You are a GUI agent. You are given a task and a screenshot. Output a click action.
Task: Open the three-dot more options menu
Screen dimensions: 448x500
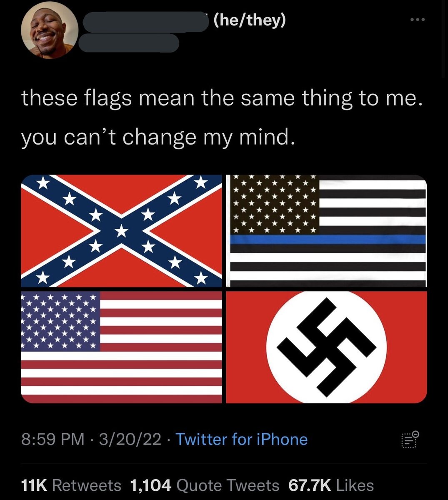pyautogui.click(x=417, y=20)
